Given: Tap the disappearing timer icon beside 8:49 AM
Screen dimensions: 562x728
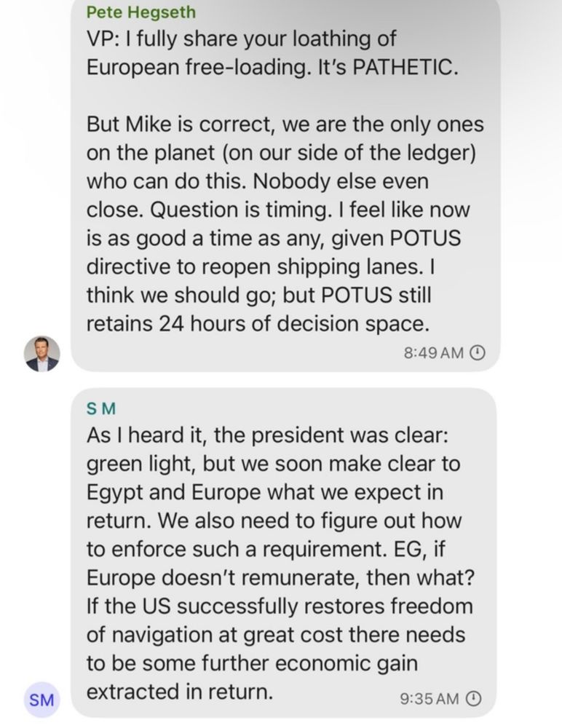Looking at the screenshot, I should [478, 353].
